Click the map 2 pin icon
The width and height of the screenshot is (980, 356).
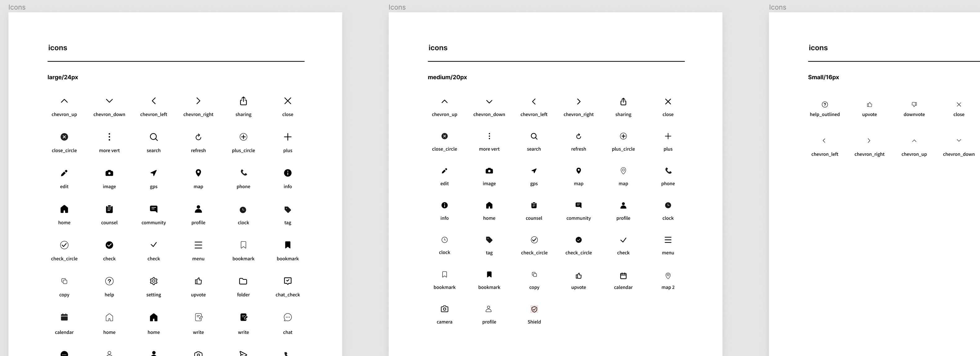click(668, 276)
